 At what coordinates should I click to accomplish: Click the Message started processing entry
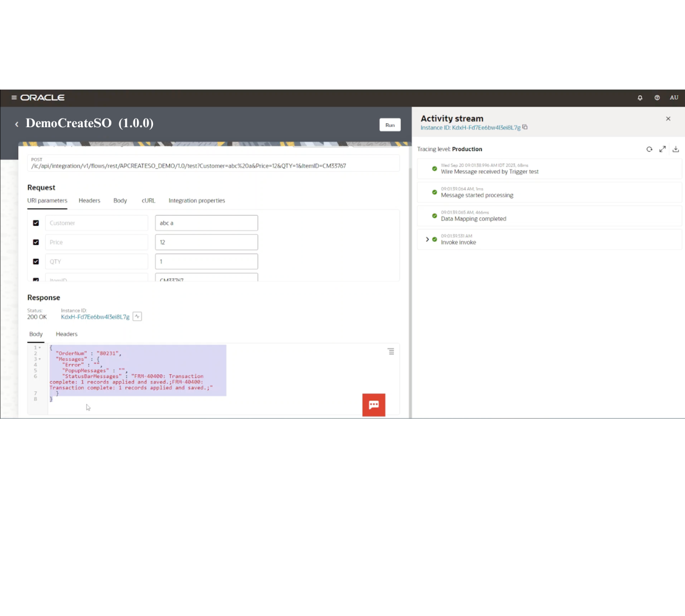pyautogui.click(x=549, y=192)
